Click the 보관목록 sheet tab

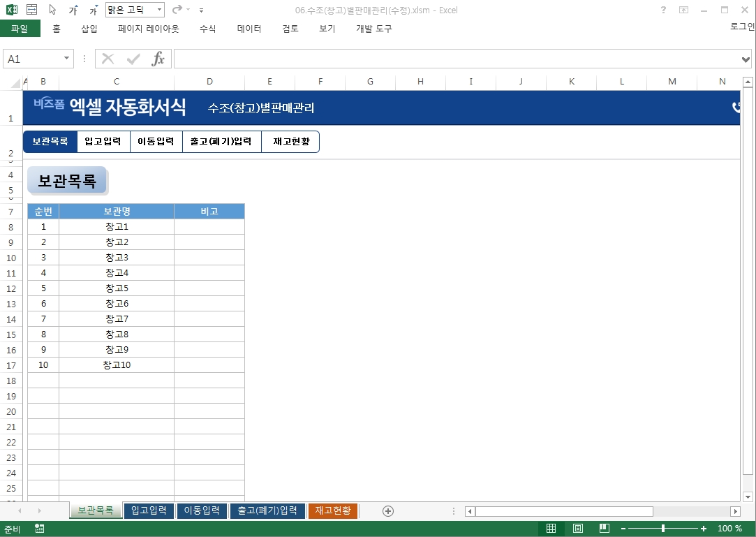coord(96,510)
